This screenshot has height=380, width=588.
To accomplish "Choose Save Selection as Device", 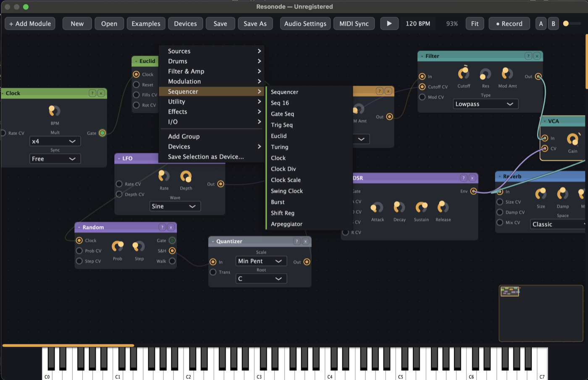I will pyautogui.click(x=212, y=157).
